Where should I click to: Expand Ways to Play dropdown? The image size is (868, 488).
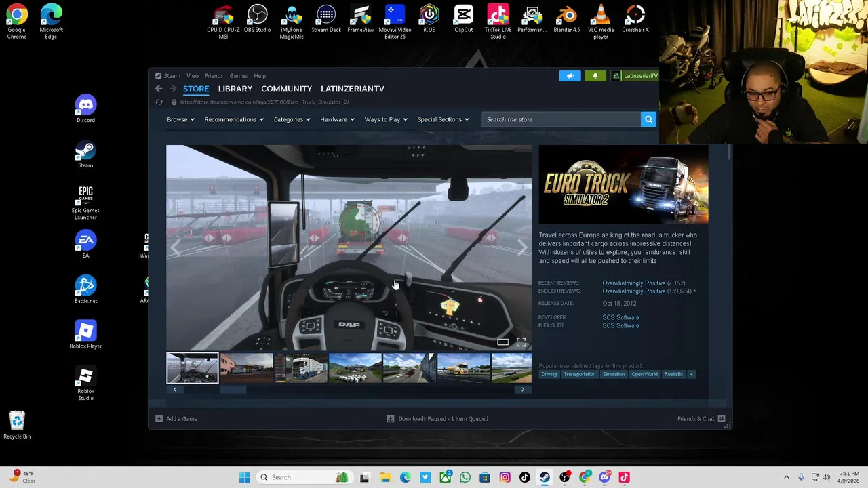click(386, 119)
